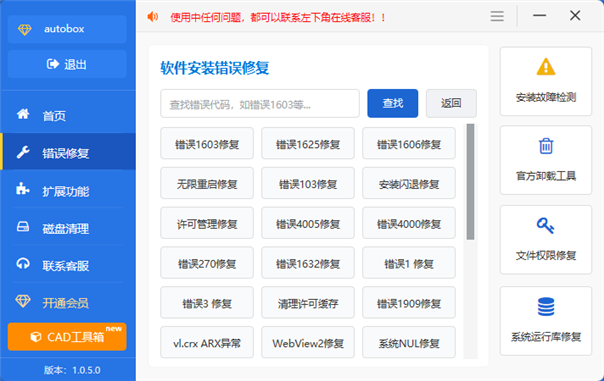
Task: Select 错误270修复
Action: pyautogui.click(x=207, y=263)
